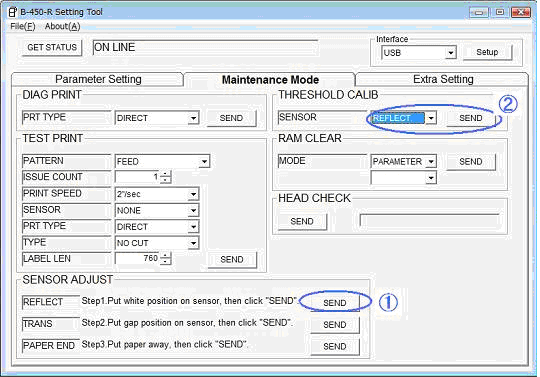Screen dimensions: 540x377
Task: Click SEND for REFLECT sensor adjust
Action: [x=335, y=303]
